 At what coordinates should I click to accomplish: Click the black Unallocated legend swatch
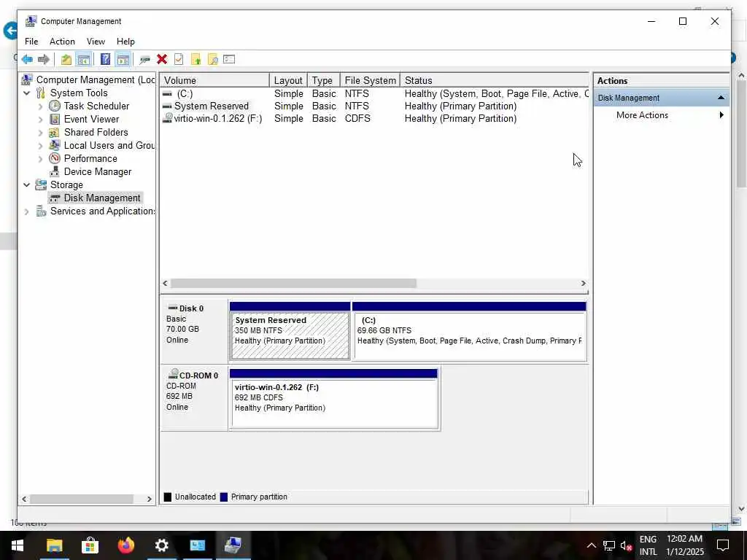167,497
